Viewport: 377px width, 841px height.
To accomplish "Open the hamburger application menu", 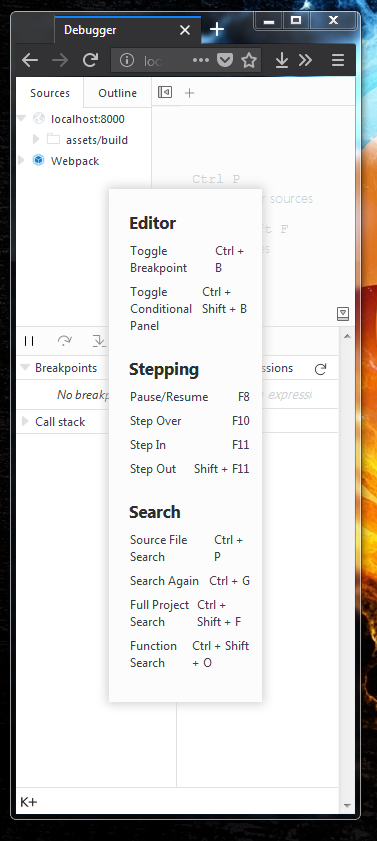I will 338,60.
